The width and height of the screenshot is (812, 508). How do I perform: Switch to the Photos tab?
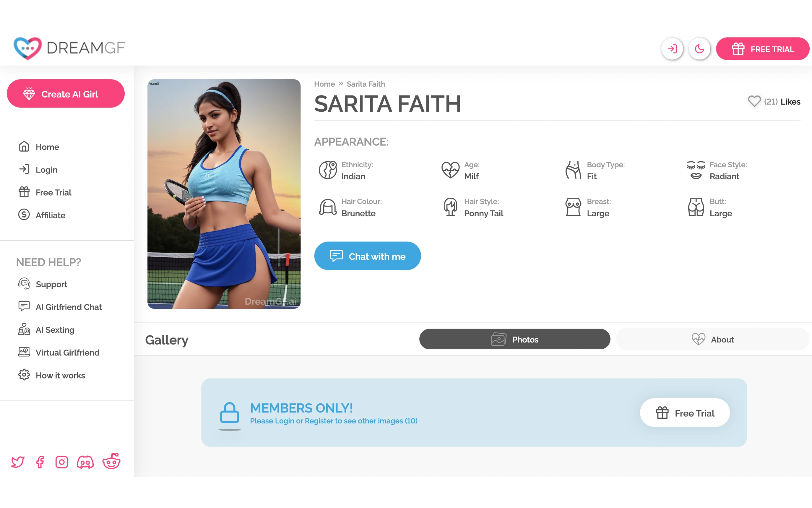(x=515, y=339)
